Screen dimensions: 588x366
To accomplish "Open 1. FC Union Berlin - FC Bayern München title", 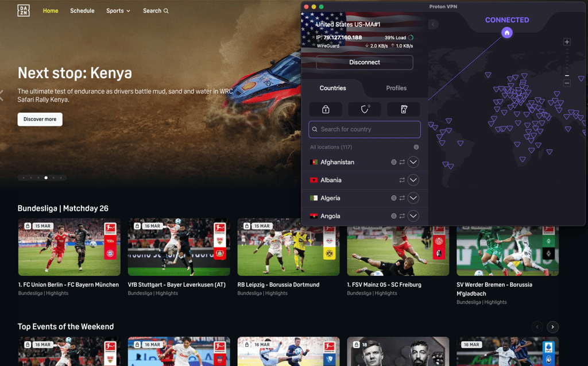I will [69, 285].
